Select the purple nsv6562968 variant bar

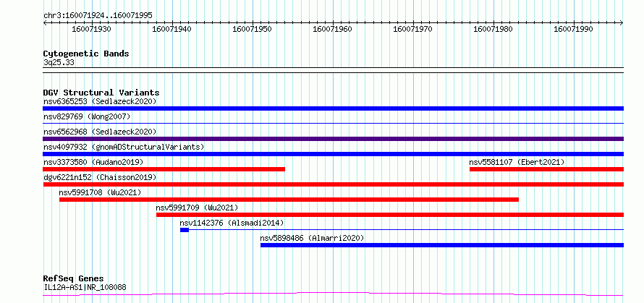[x=333, y=139]
